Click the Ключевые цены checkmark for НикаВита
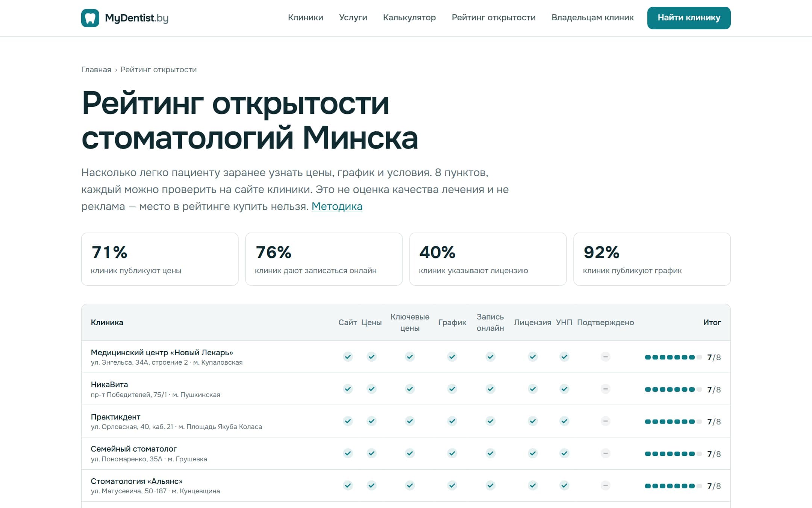The image size is (812, 508). click(410, 389)
